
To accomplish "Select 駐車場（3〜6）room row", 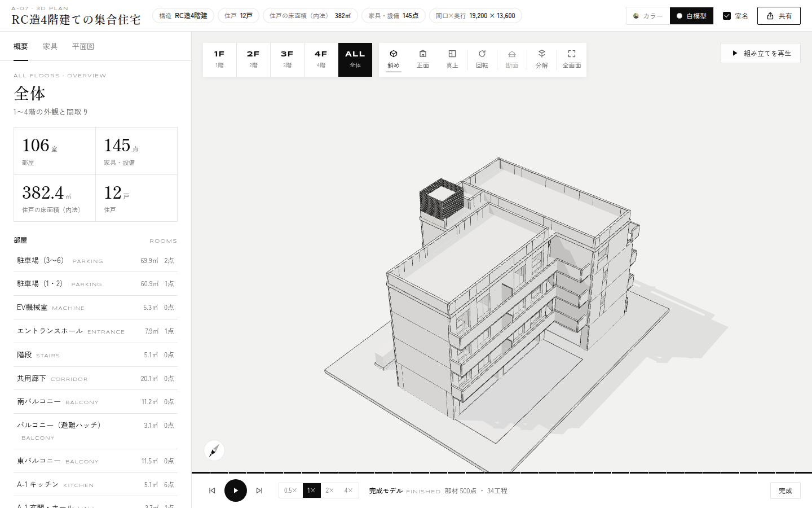I will (x=95, y=260).
